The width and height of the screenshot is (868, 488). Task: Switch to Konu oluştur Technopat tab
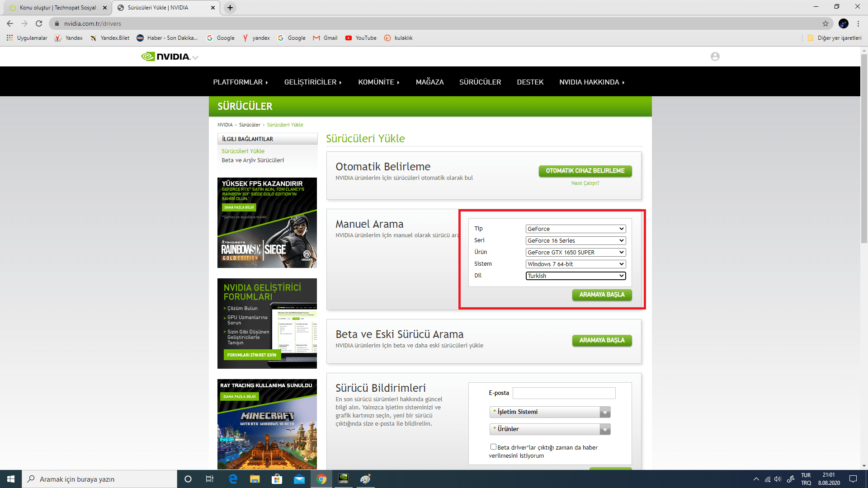point(57,8)
